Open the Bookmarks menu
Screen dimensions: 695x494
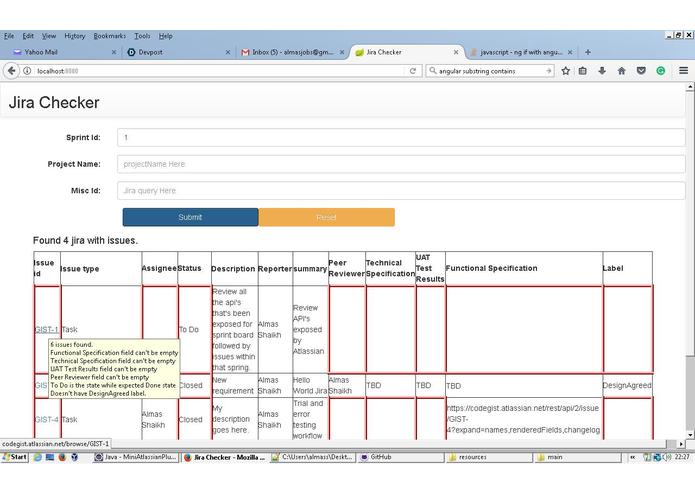click(x=109, y=36)
